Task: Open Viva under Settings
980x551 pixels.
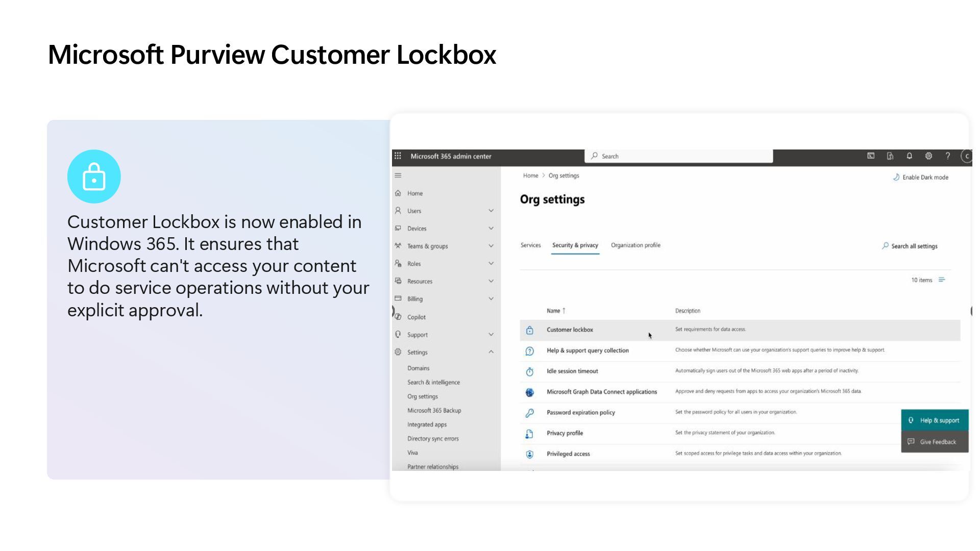Action: click(x=412, y=453)
